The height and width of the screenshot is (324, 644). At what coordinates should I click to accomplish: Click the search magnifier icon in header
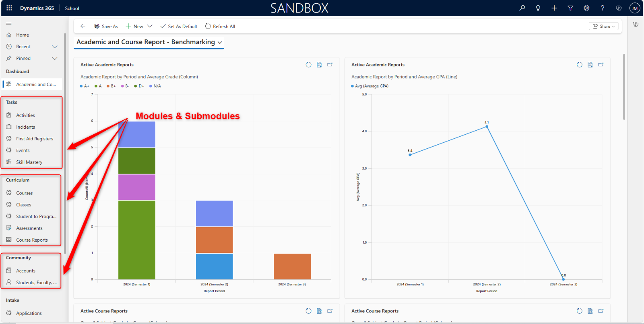tap(522, 8)
